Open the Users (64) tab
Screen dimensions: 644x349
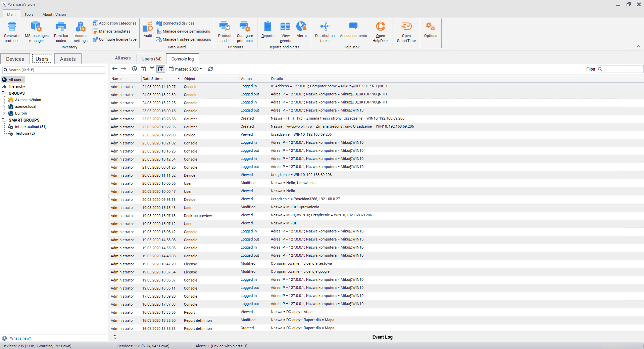[x=151, y=59]
